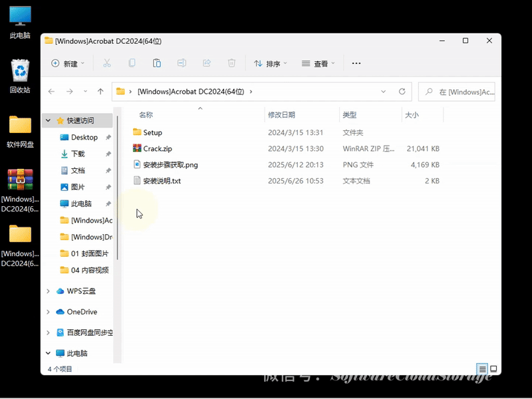532x399 pixels.
Task: Switch to large thumbnails view layout
Action: click(493, 369)
